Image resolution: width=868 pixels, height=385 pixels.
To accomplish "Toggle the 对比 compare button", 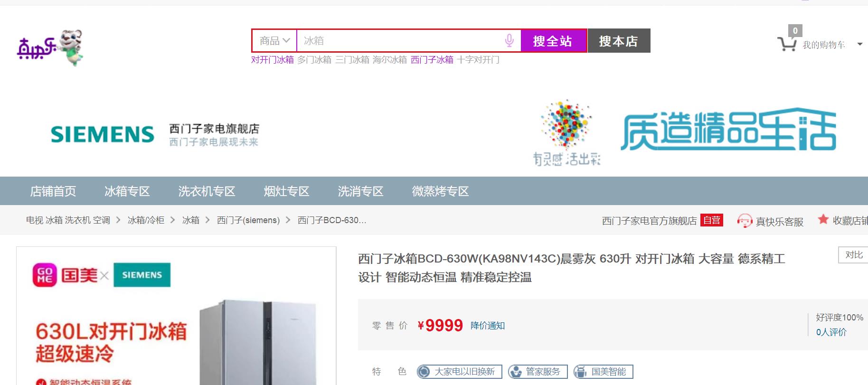I will [853, 255].
